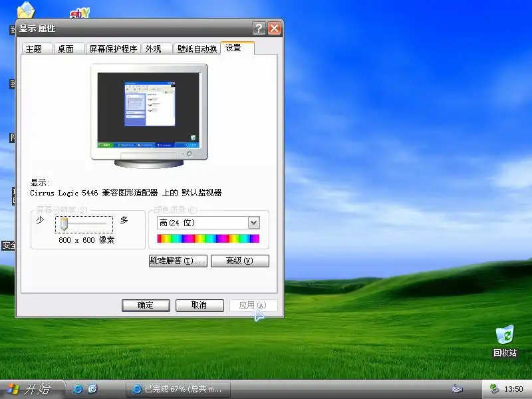Click the 取消 cancel button
532x399 pixels.
pos(199,305)
